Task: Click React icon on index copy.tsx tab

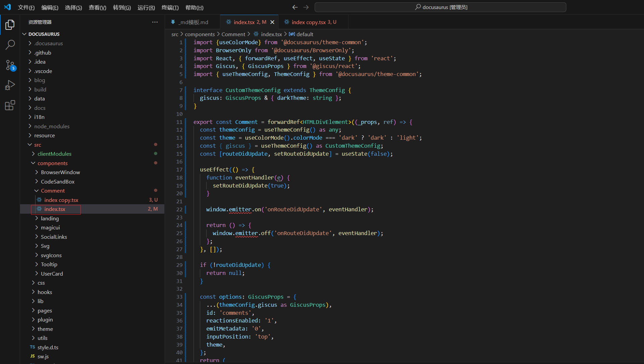Action: click(287, 22)
